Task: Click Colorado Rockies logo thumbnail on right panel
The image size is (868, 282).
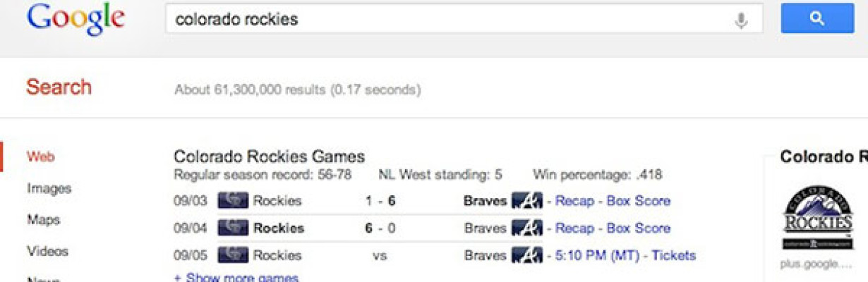Action: [x=817, y=217]
